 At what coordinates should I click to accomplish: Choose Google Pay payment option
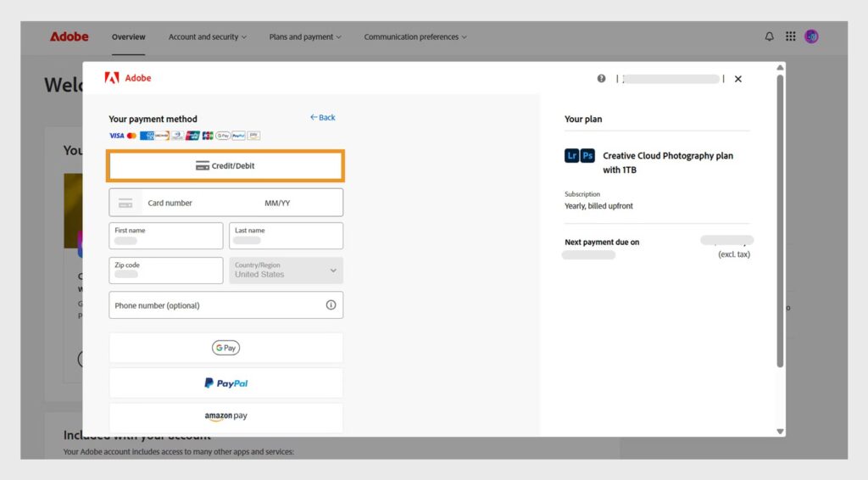click(x=225, y=348)
